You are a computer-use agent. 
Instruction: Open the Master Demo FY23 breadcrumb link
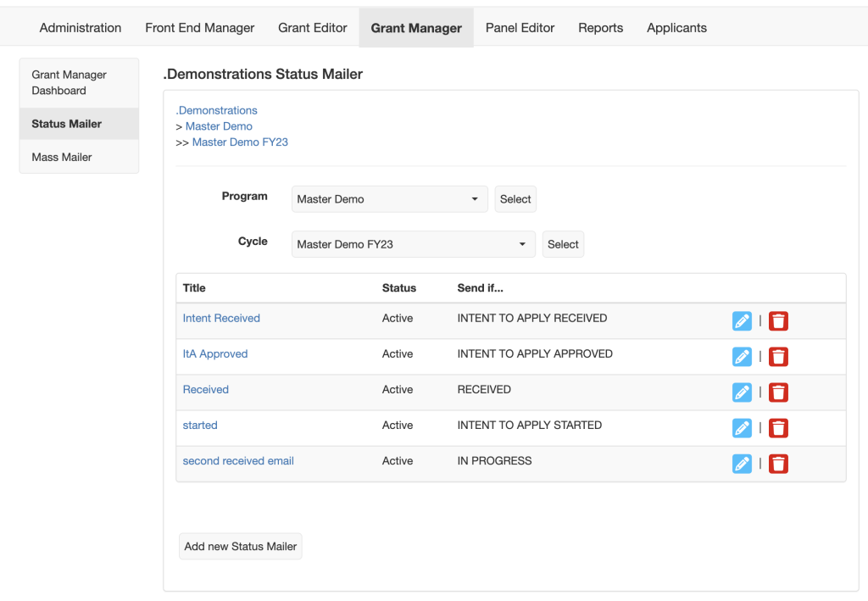tap(240, 142)
